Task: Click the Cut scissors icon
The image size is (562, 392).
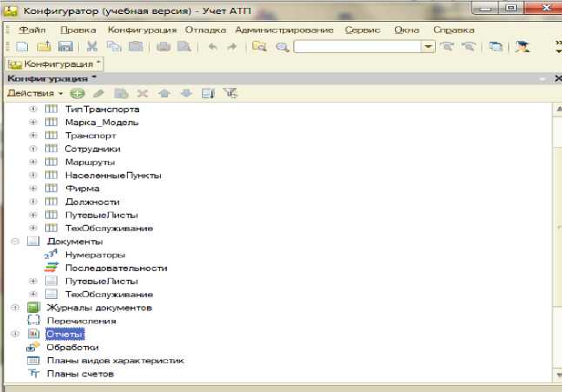Action: (x=92, y=47)
